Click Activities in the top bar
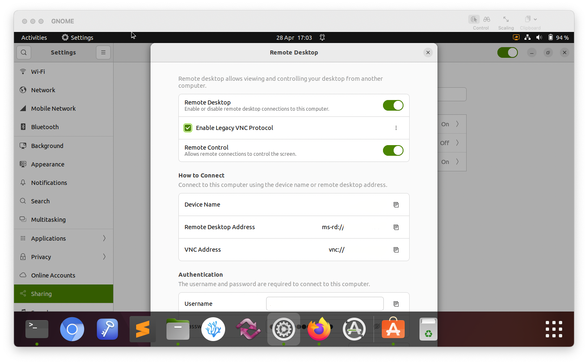Screen dimensions: 588x364 (34, 37)
